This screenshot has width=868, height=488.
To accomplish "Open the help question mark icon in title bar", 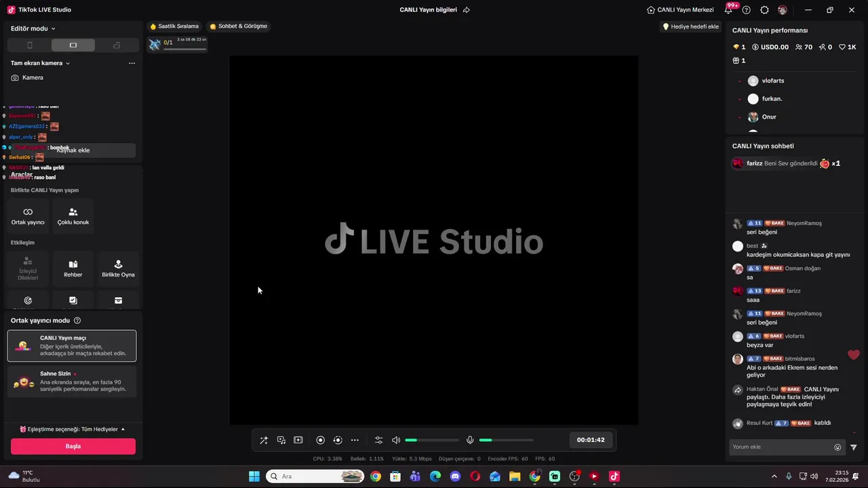I will [x=747, y=9].
